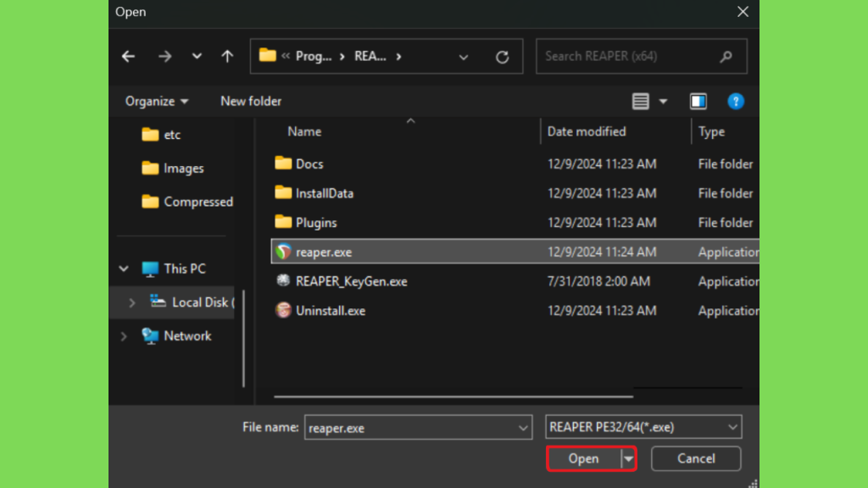
Task: Open the Open button's split arrow
Action: click(x=628, y=458)
